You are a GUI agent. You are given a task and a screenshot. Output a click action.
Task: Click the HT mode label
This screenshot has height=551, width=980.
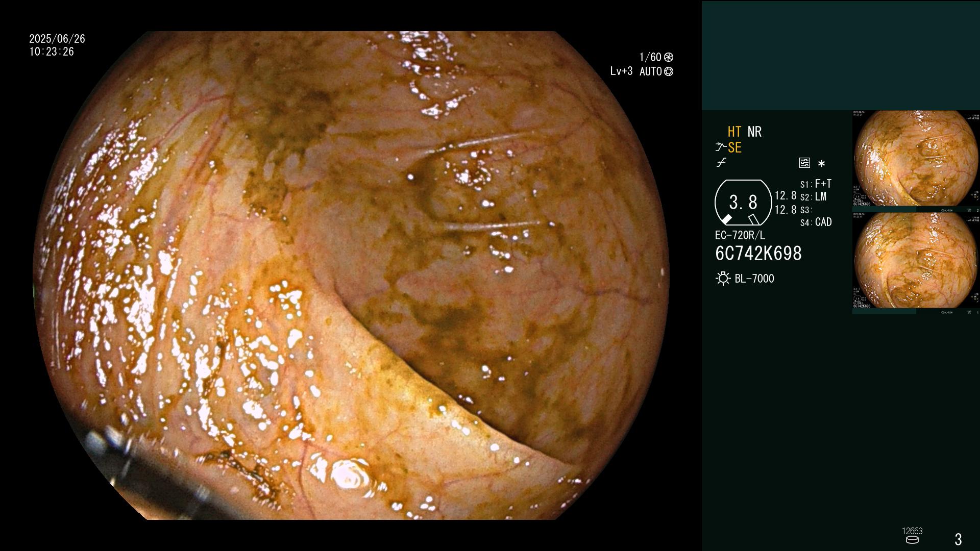point(734,132)
